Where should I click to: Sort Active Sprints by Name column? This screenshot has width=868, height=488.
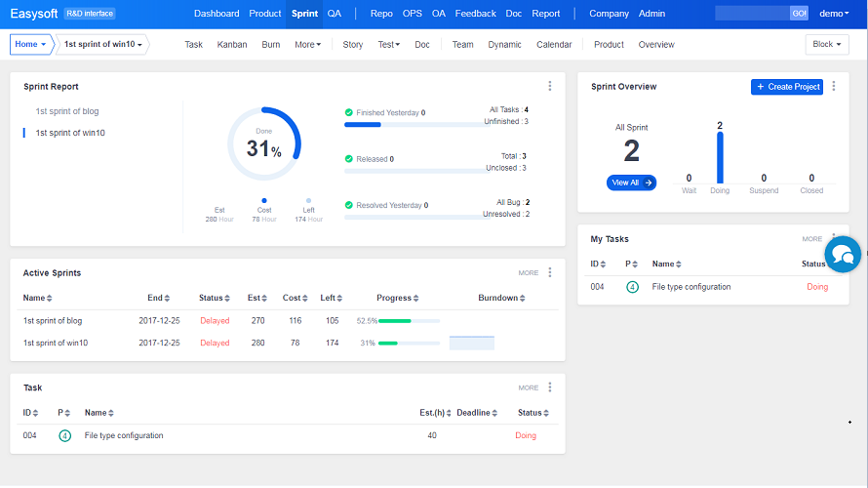click(38, 298)
